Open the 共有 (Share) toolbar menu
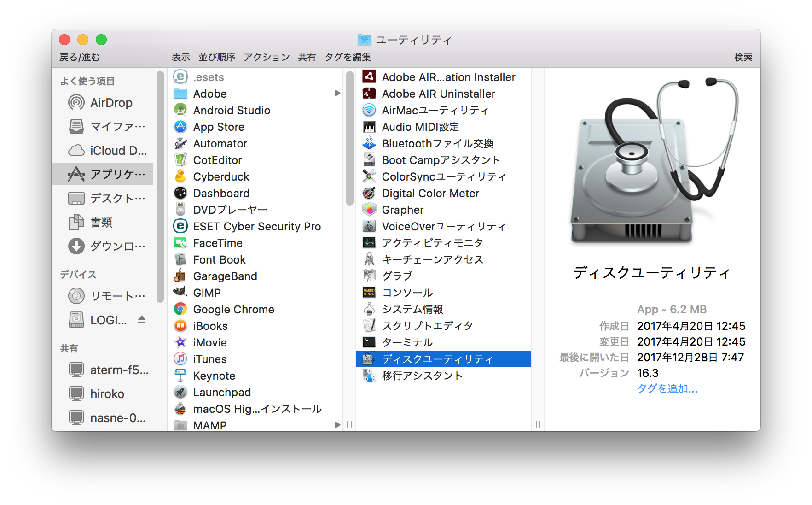 [307, 57]
